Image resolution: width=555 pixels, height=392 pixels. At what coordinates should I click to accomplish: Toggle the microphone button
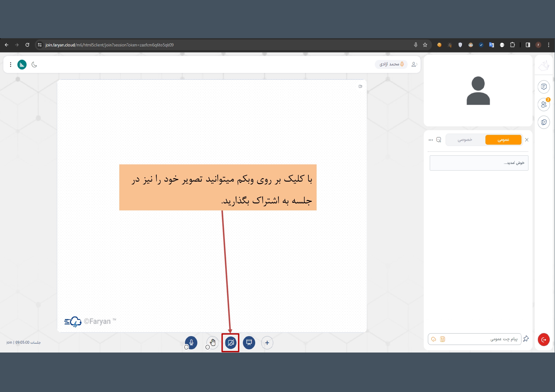click(x=191, y=342)
